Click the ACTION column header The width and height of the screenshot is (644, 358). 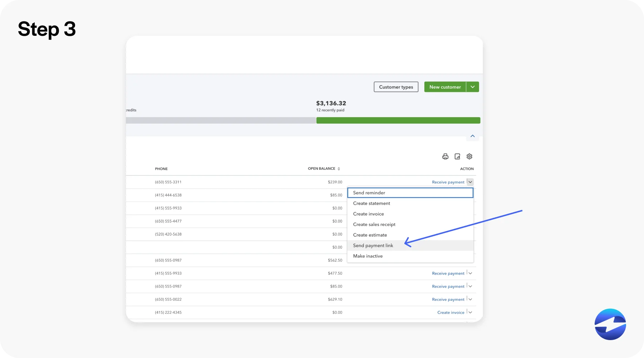pos(467,169)
